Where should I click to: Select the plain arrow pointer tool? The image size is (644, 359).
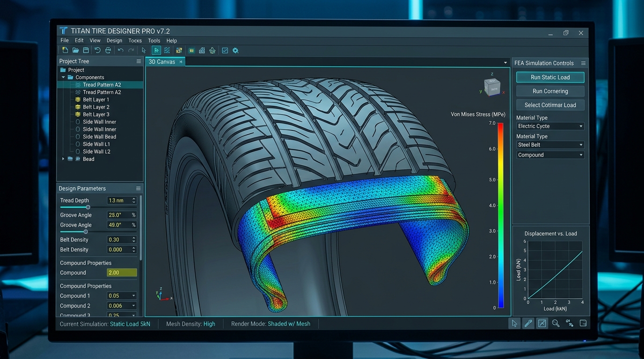(144, 50)
